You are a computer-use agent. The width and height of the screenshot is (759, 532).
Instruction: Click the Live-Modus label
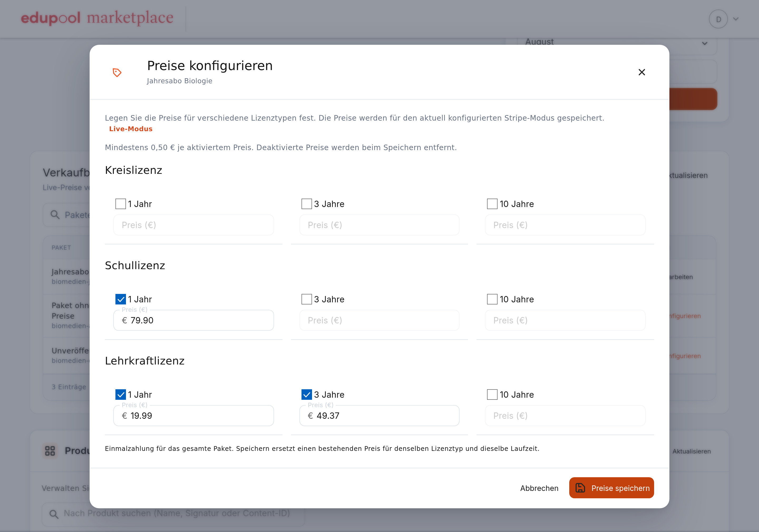coord(130,129)
